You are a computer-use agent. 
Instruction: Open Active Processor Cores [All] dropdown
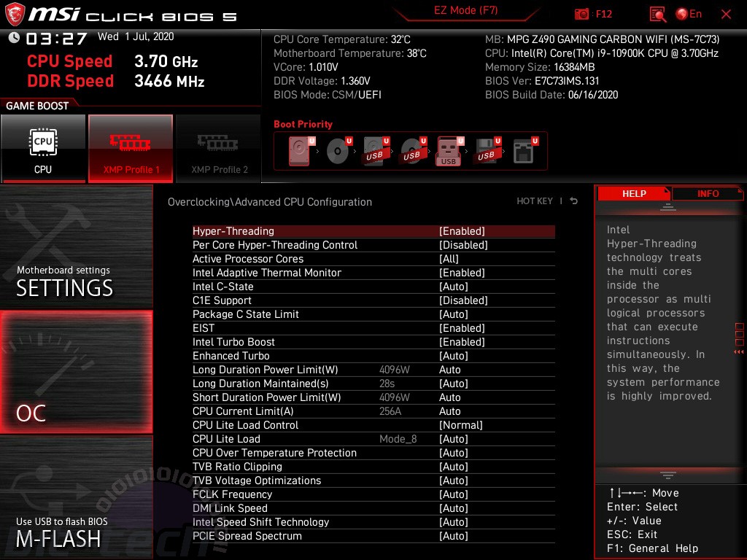449,259
